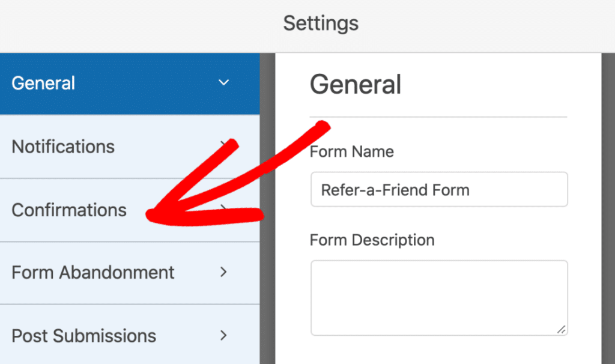Click inside the Form Name field

[439, 189]
